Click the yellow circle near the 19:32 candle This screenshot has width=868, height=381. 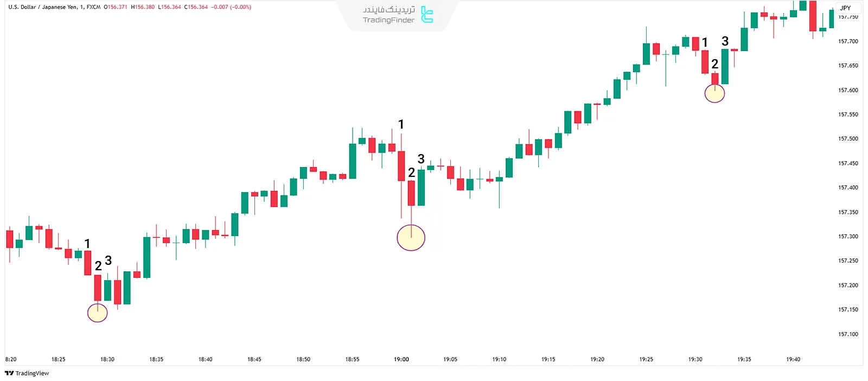point(714,93)
